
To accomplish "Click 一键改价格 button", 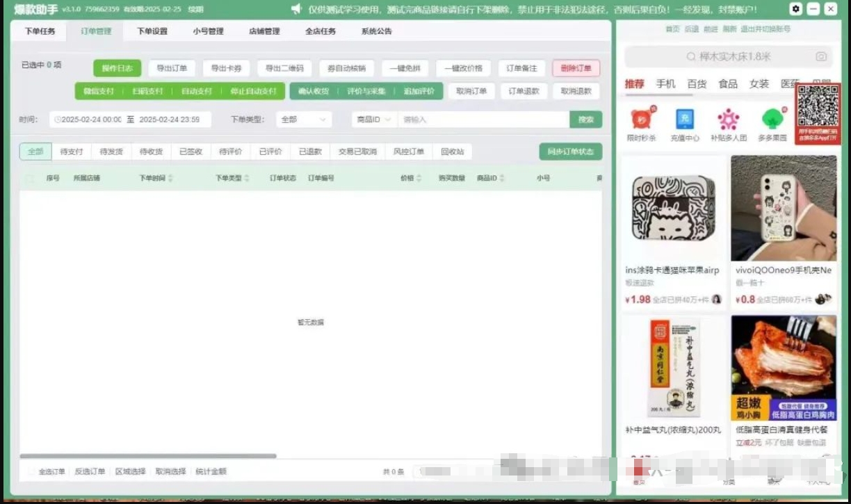I will click(464, 68).
